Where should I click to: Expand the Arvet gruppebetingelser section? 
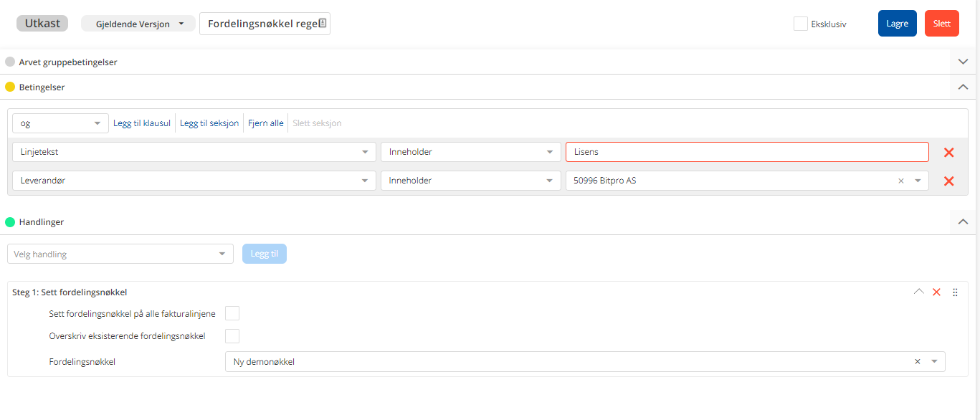click(963, 62)
